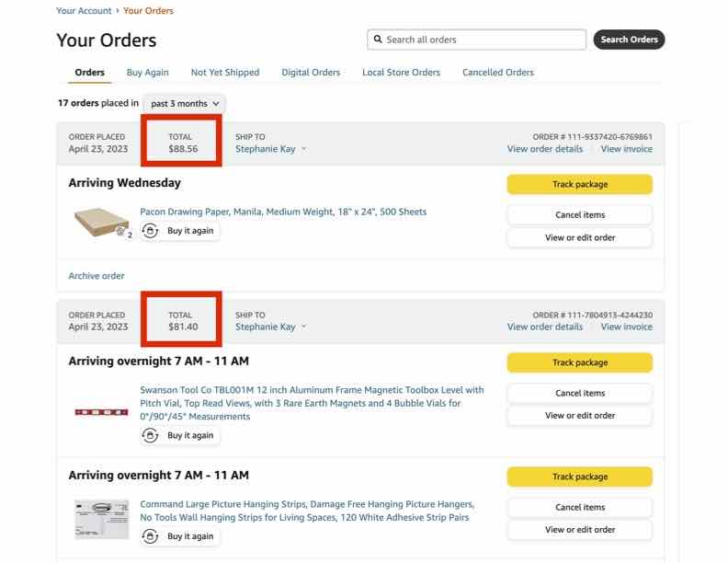
Task: Click the Archive order link
Action: [x=97, y=276]
